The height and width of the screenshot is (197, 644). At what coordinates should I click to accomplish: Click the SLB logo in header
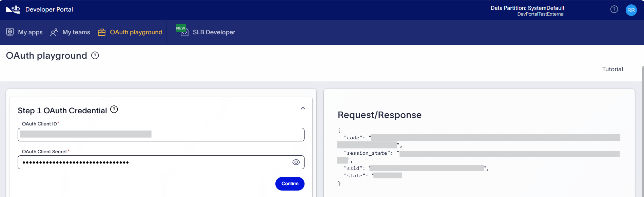[x=13, y=9]
